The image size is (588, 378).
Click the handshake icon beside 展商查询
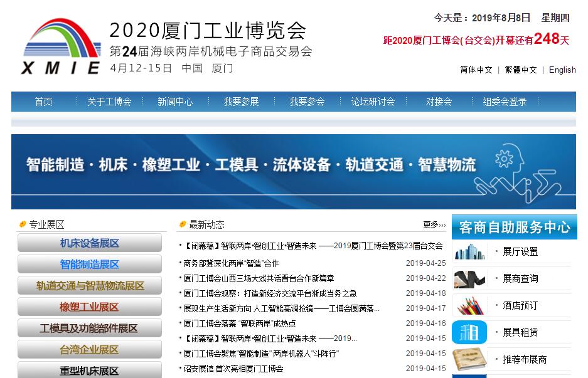click(x=469, y=278)
